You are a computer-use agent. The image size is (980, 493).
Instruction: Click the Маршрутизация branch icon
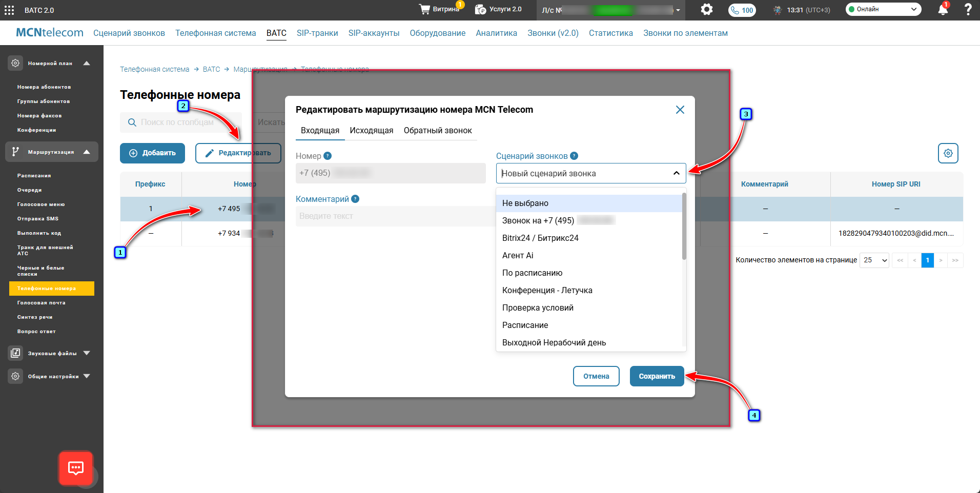coord(15,152)
